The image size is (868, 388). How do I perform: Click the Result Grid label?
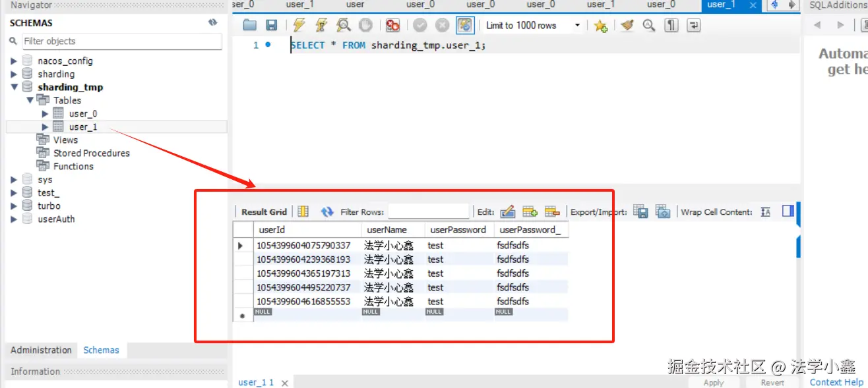(x=264, y=211)
